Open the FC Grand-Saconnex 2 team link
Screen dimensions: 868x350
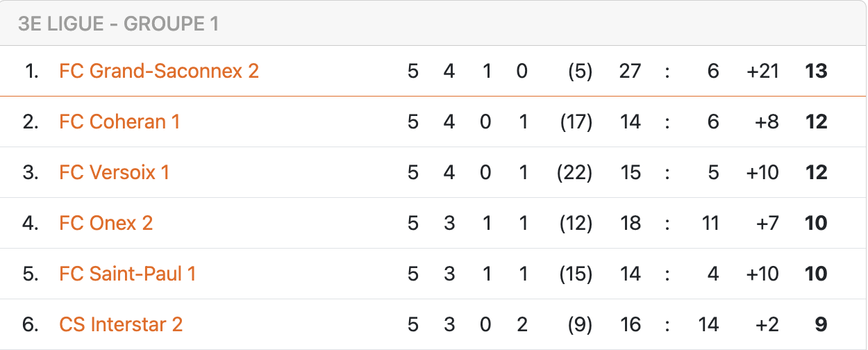159,71
